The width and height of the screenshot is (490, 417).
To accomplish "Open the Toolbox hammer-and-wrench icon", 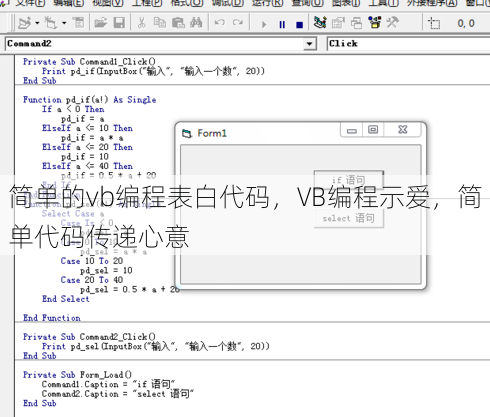I will [x=393, y=23].
